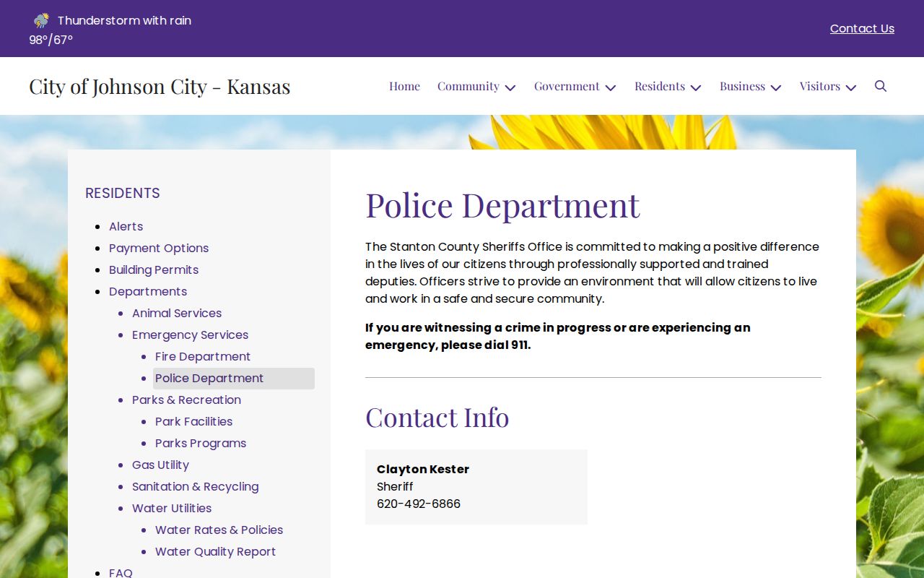Open the site search magnifier icon
This screenshot has height=578, width=924.
pos(881,86)
